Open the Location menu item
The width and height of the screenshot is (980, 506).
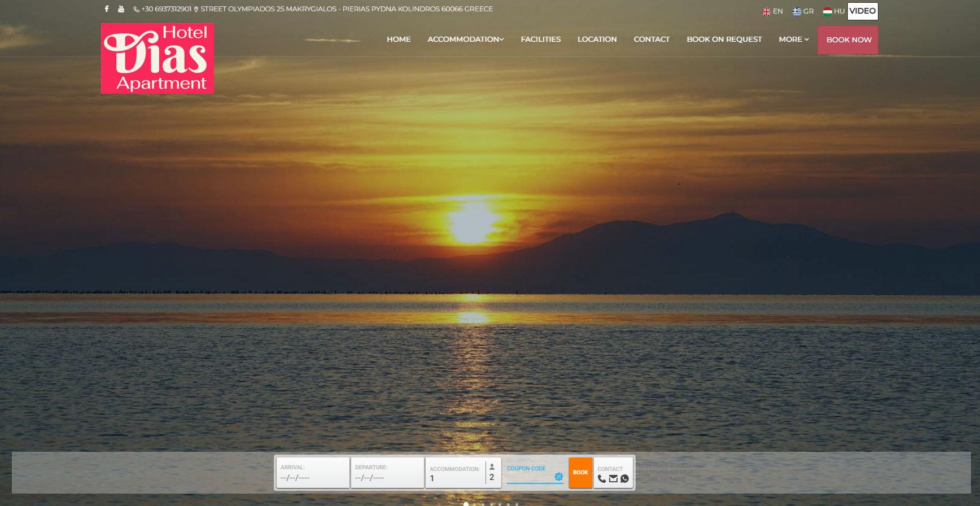(x=597, y=40)
